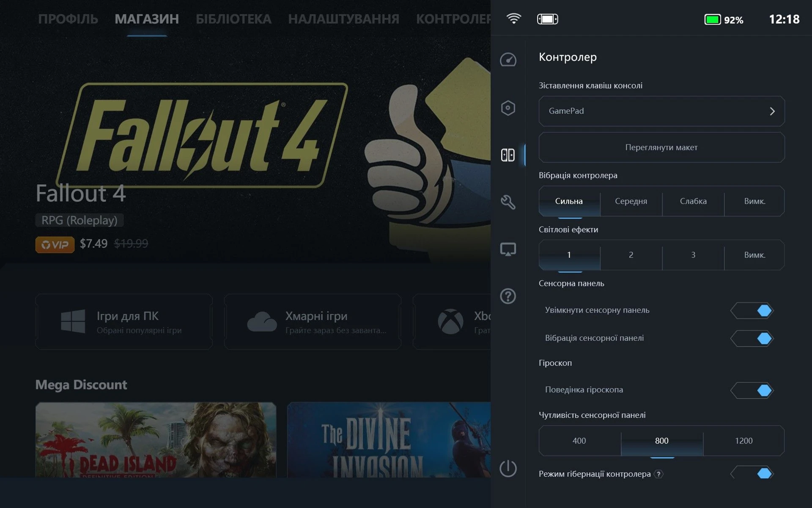Turn controller vibration off with Вимк.
This screenshot has height=508, width=812.
pos(754,201)
